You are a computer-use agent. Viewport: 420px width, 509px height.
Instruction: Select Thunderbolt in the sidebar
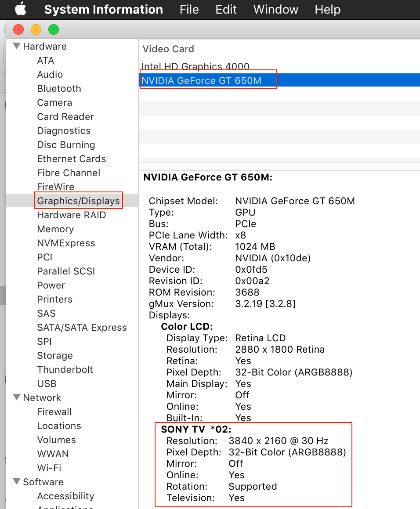pyautogui.click(x=65, y=369)
